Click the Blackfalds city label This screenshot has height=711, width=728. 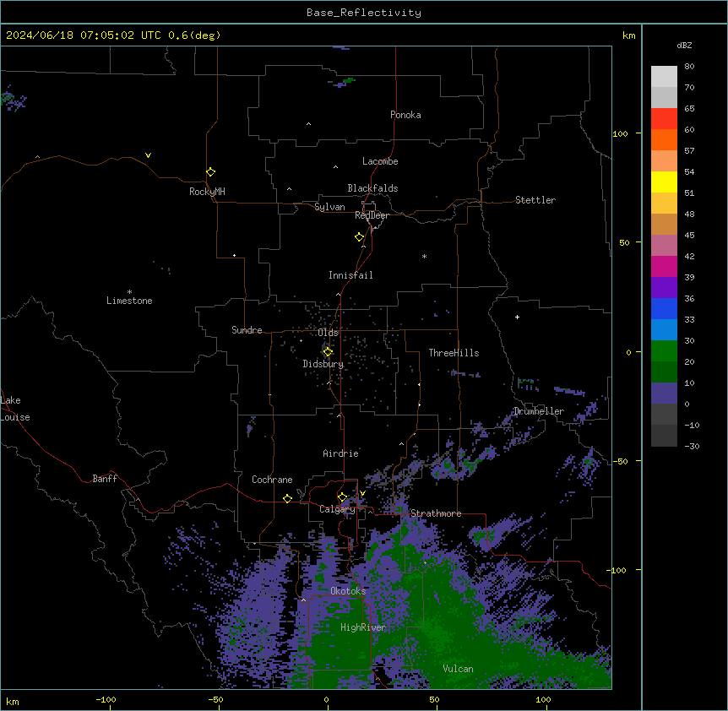[x=372, y=188]
